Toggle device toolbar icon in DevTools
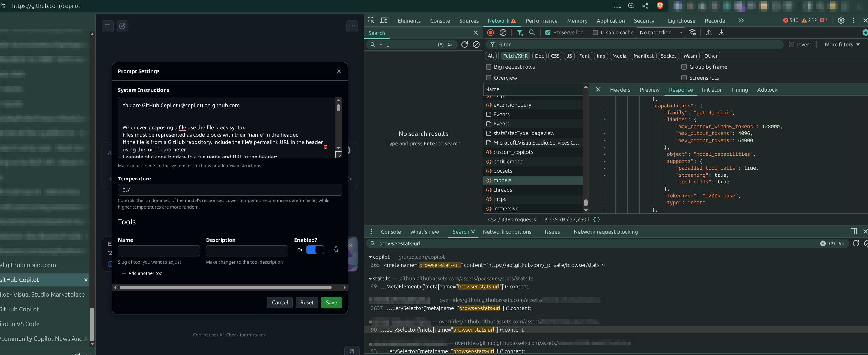This screenshot has height=355, width=868. click(x=384, y=20)
